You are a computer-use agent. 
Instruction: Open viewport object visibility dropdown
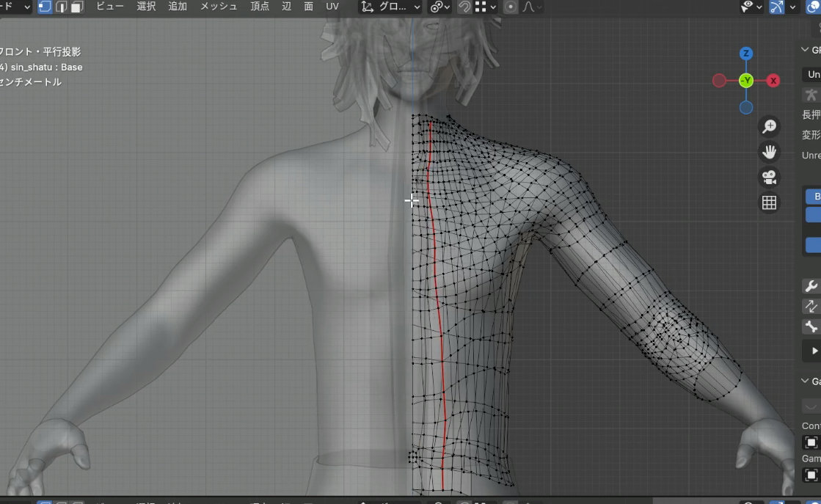(x=751, y=7)
